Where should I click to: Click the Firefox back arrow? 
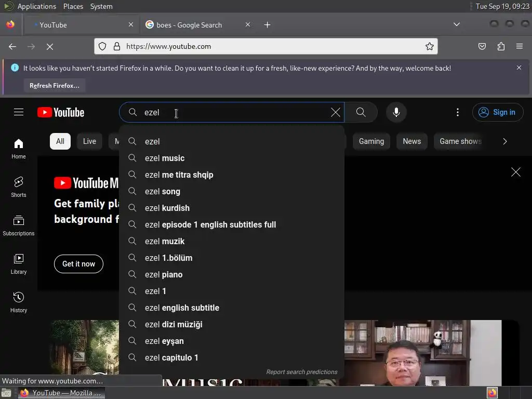tap(12, 46)
